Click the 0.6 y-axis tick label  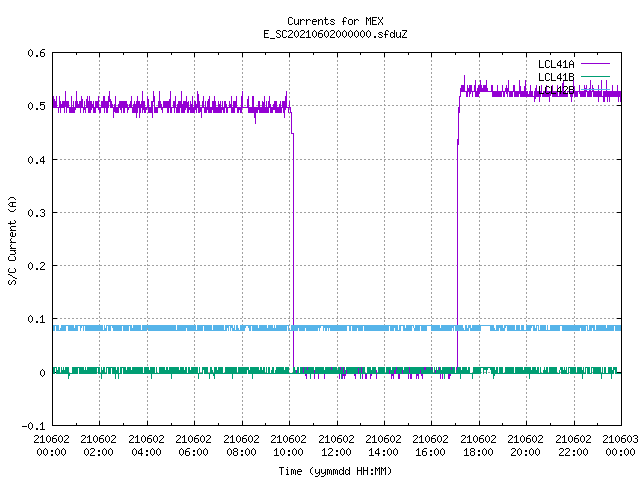point(36,53)
